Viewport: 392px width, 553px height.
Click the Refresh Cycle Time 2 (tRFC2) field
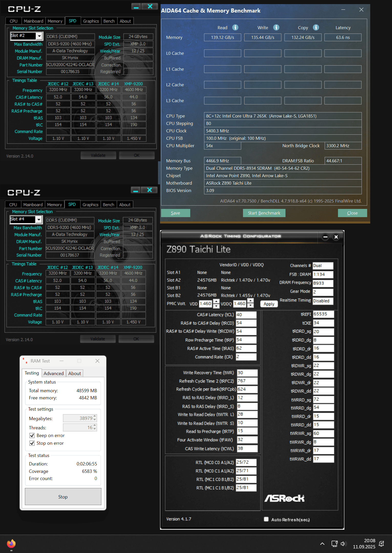(x=247, y=381)
